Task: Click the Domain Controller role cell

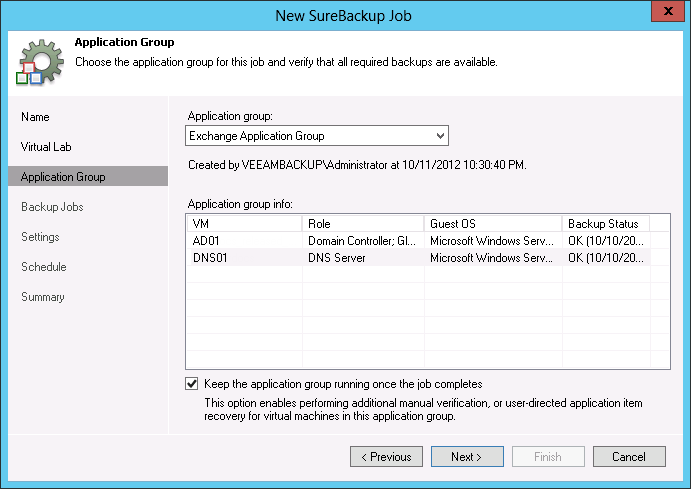Action: pos(362,241)
